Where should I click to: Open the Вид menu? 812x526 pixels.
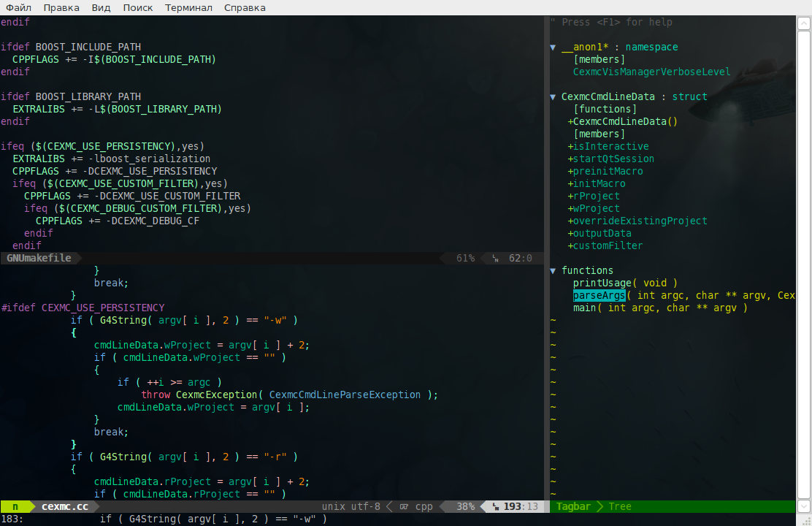(101, 8)
